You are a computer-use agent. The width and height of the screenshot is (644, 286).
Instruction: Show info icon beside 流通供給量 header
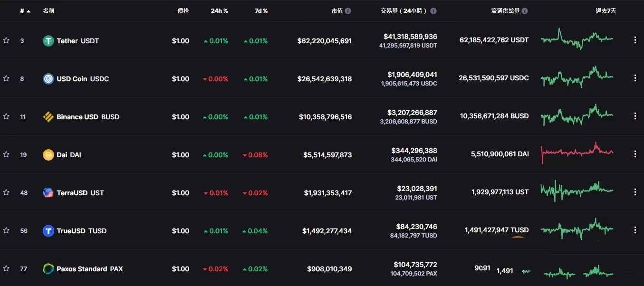pyautogui.click(x=525, y=11)
